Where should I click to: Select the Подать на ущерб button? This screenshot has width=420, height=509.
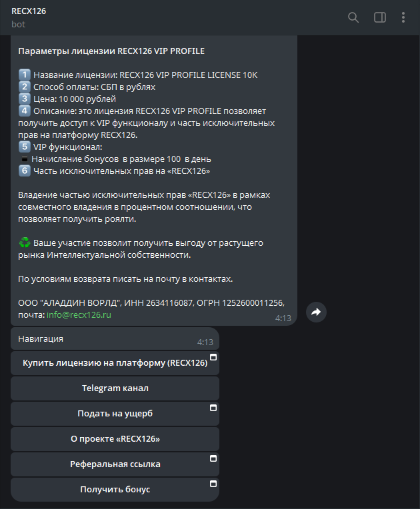[115, 414]
